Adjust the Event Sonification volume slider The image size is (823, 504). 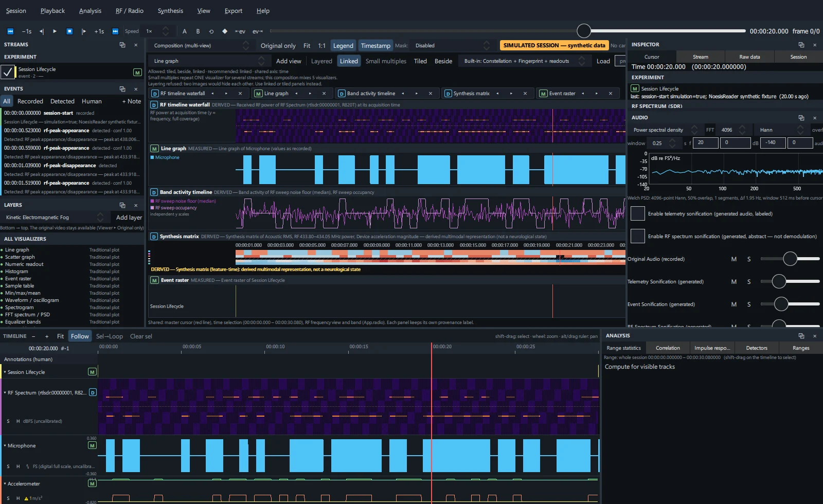tap(790, 304)
